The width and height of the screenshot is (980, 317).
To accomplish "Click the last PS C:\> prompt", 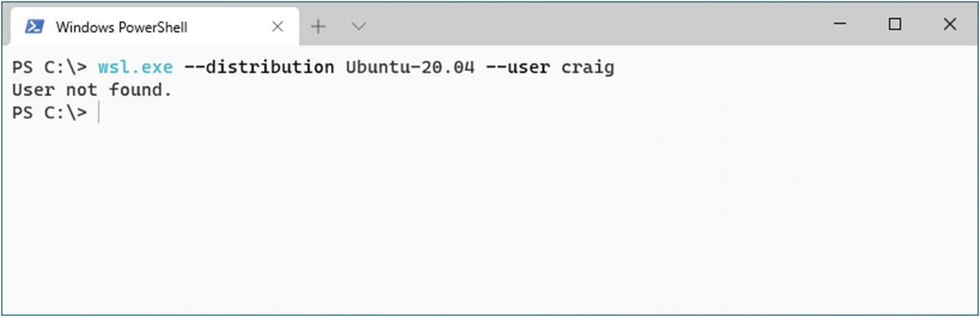I will click(x=50, y=113).
